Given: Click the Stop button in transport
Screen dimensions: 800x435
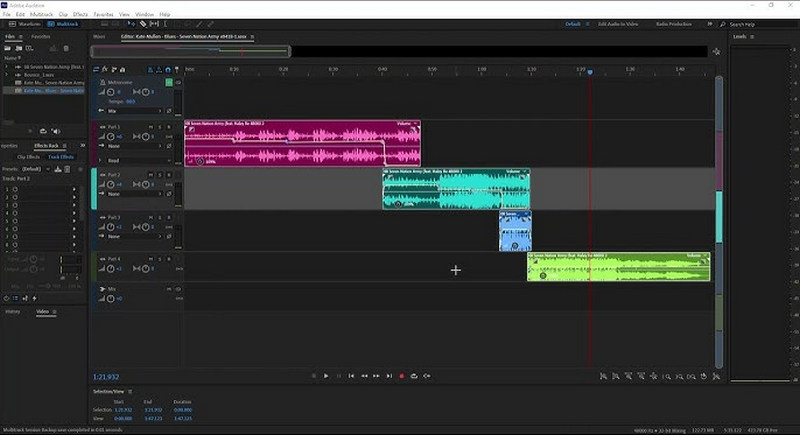Looking at the screenshot, I should pos(313,376).
